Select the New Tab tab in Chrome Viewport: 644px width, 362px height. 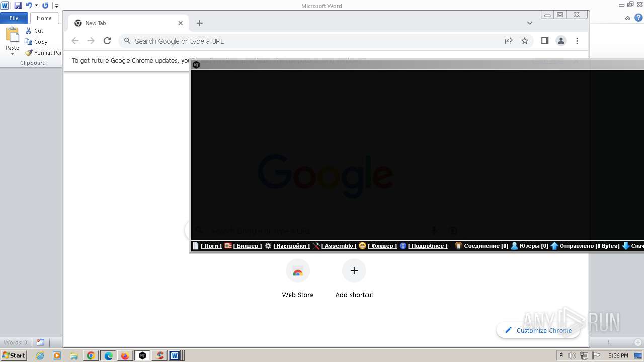tap(128, 23)
